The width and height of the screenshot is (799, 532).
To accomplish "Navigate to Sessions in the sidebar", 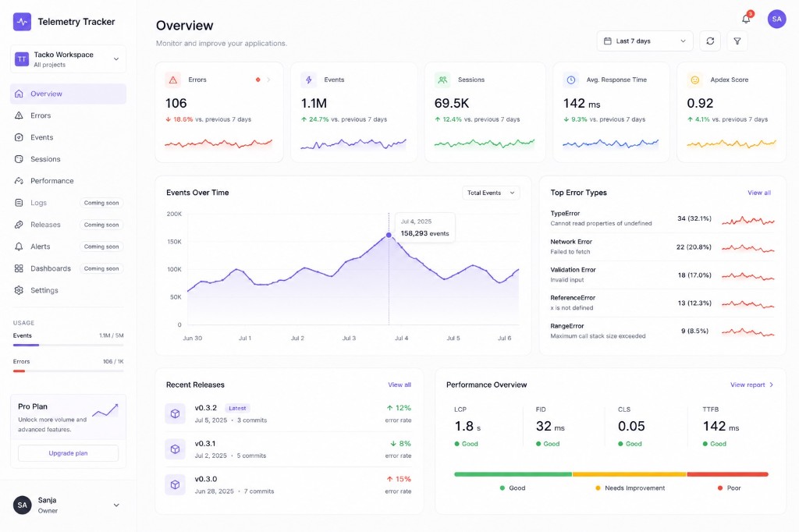I will point(68,159).
